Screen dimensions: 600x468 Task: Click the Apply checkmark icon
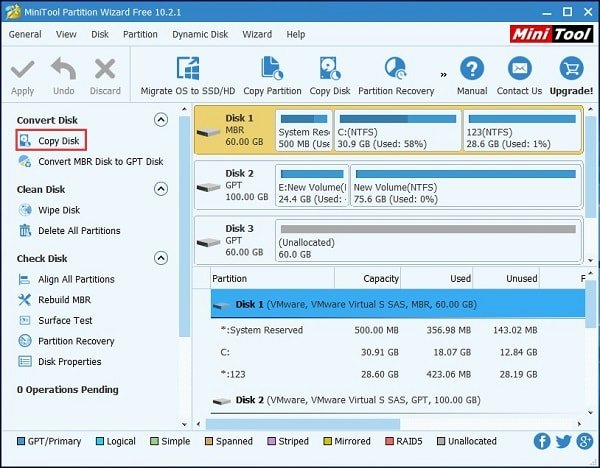click(x=23, y=69)
